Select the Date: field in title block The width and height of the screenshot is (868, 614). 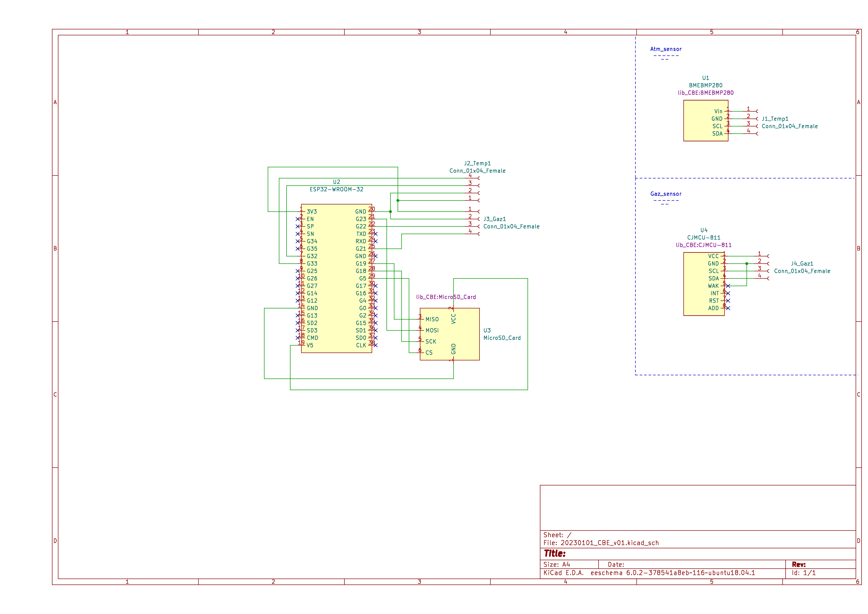point(616,564)
